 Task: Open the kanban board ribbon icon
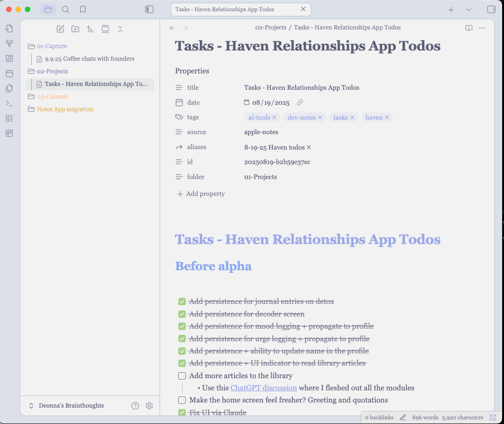tap(9, 133)
